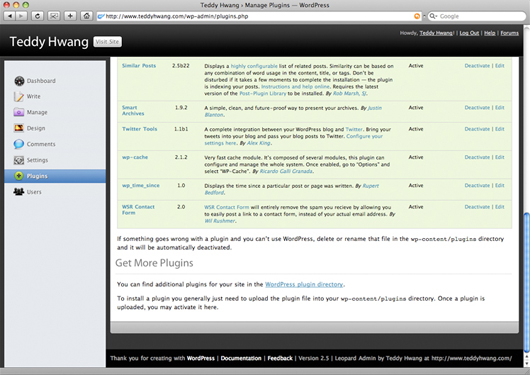The height and width of the screenshot is (375, 530).
Task: Click the Comments bubble icon
Action: 19,144
